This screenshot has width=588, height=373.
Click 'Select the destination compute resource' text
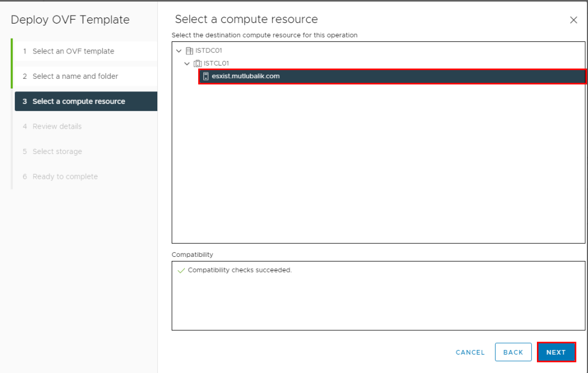(x=264, y=35)
